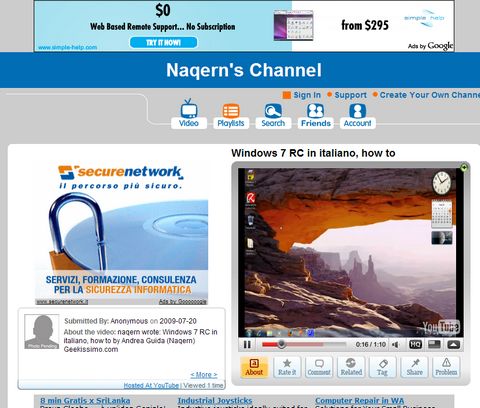Open the Tag button below video

tap(382, 367)
